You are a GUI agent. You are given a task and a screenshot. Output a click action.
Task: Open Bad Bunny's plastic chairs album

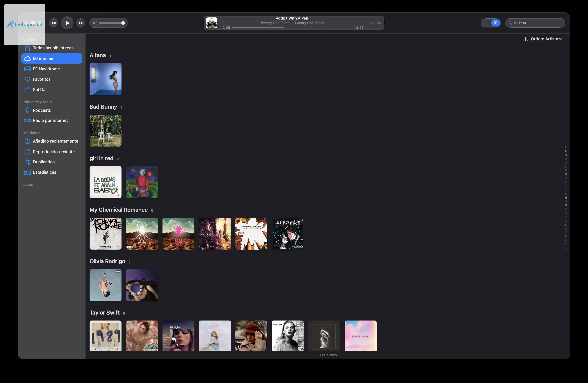106,131
